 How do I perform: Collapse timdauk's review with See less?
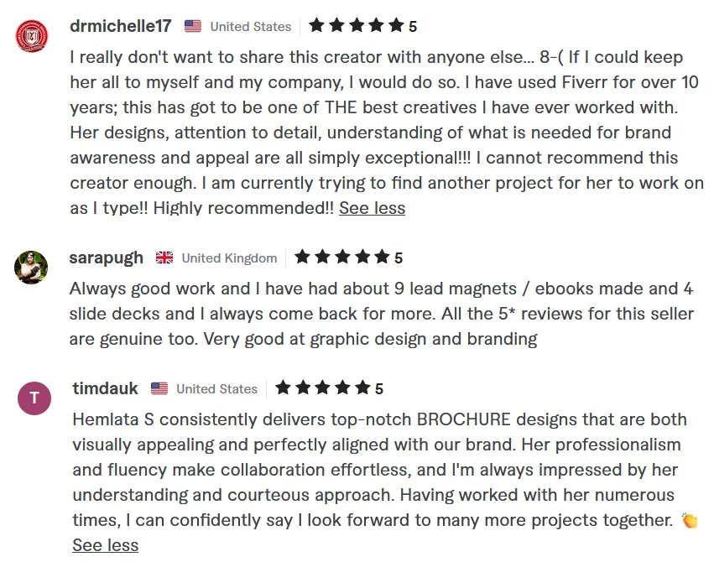click(x=105, y=545)
